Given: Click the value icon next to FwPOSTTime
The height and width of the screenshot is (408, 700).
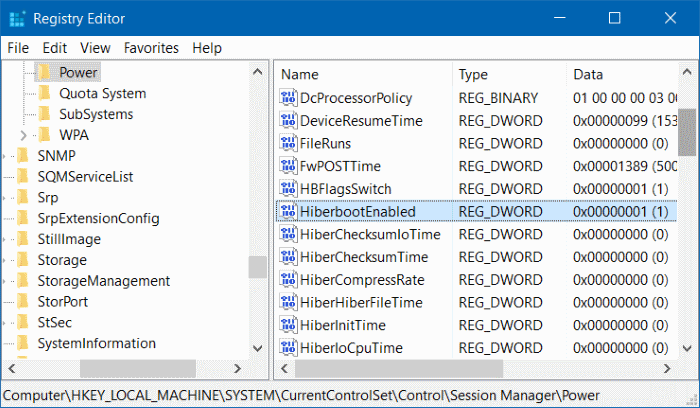Looking at the screenshot, I should (288, 166).
